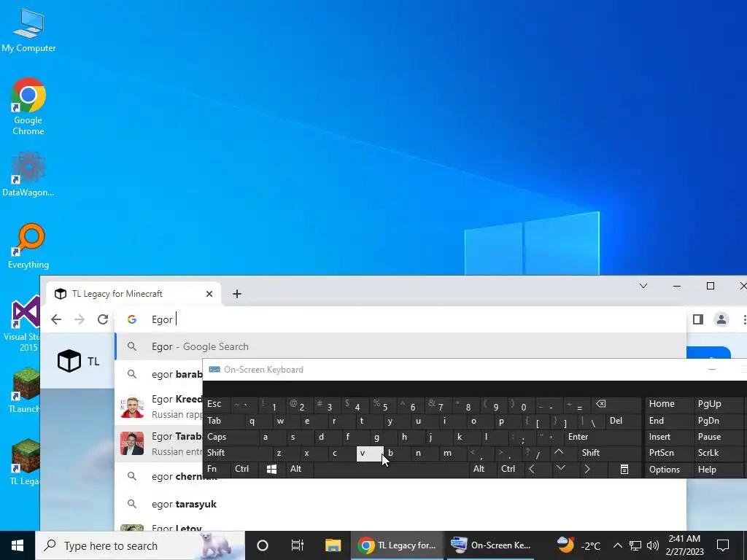Open Chrome profile avatar
The image size is (747, 560).
[721, 319]
